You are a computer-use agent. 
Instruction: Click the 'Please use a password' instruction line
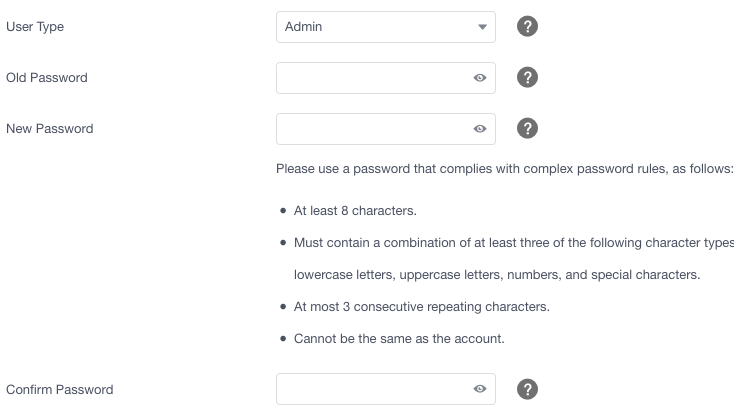(x=505, y=169)
